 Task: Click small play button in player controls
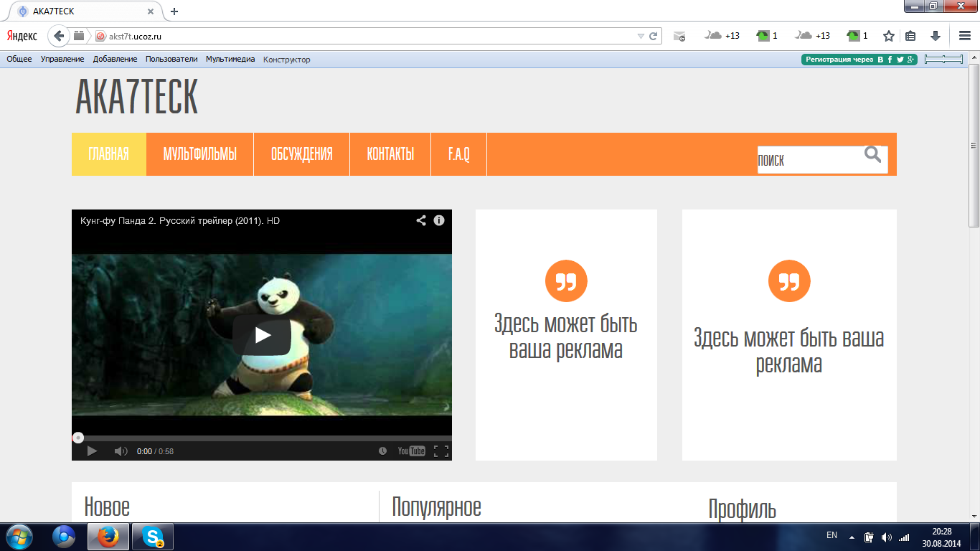click(x=92, y=451)
